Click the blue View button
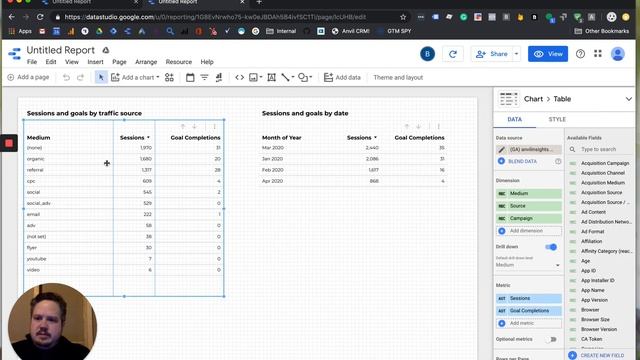Image resolution: width=640 pixels, height=360 pixels. click(x=548, y=54)
